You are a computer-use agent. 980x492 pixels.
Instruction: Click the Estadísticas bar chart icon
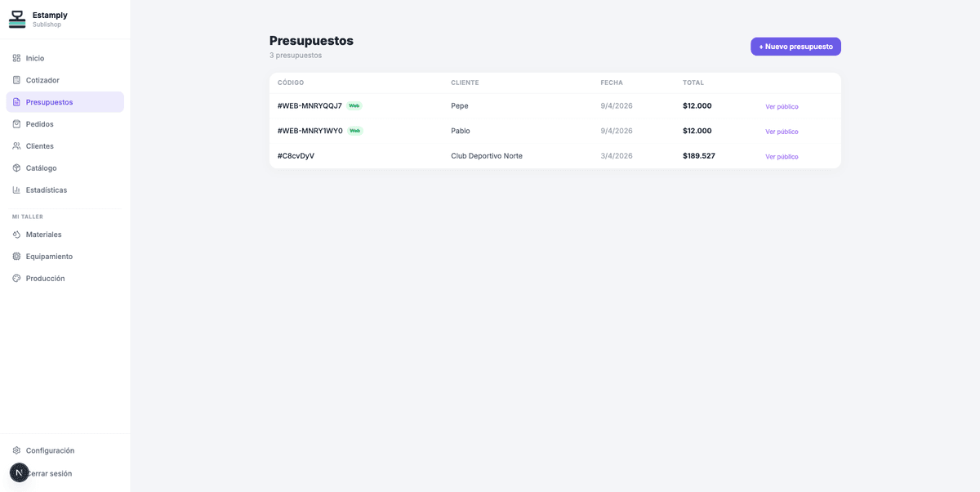coord(16,190)
